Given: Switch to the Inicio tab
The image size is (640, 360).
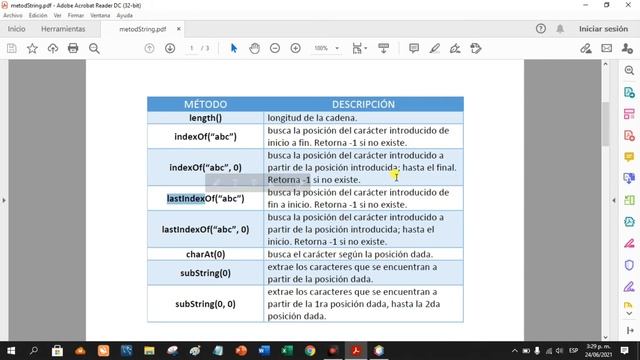Looking at the screenshot, I should click(16, 29).
